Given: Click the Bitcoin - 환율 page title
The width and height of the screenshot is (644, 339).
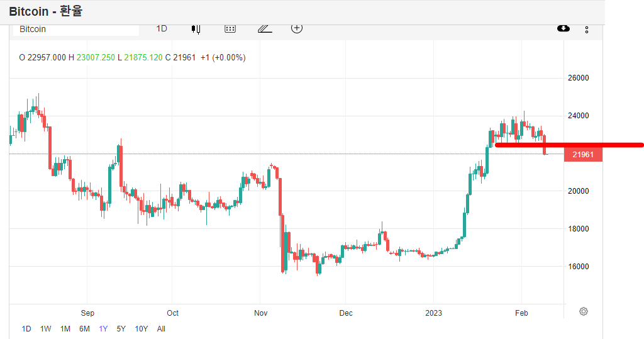Looking at the screenshot, I should click(x=45, y=11).
